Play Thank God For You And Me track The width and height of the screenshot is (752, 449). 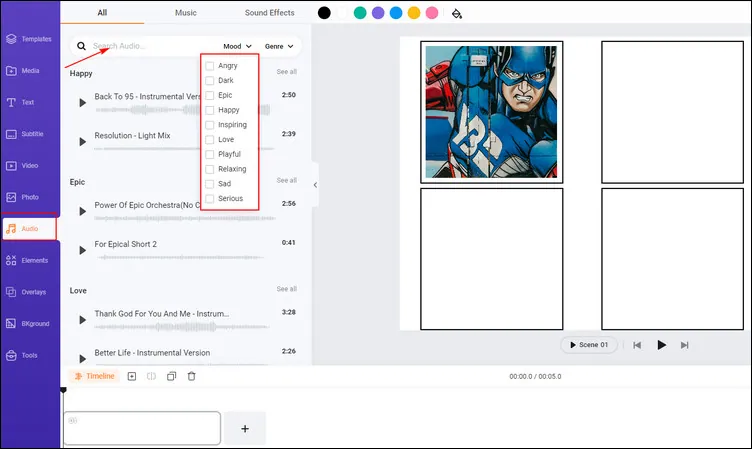pyautogui.click(x=82, y=320)
